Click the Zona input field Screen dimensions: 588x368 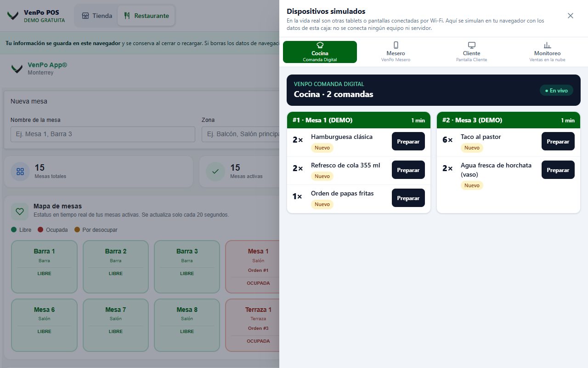pos(241,134)
